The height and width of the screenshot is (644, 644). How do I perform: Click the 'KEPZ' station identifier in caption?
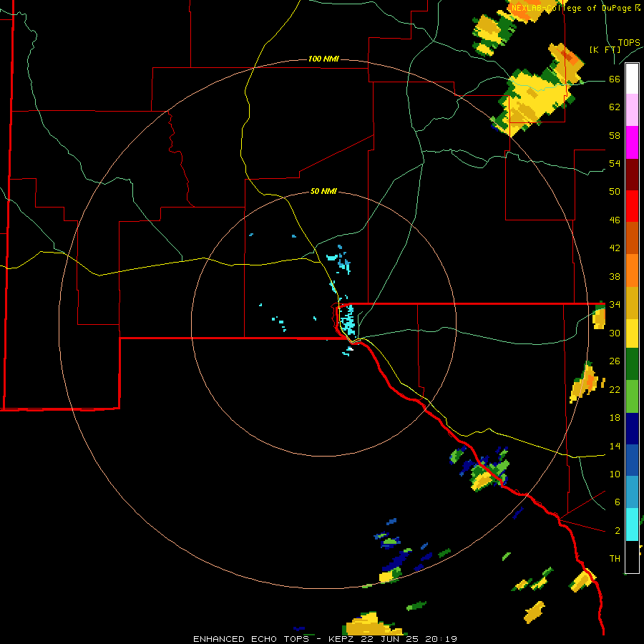[343, 639]
